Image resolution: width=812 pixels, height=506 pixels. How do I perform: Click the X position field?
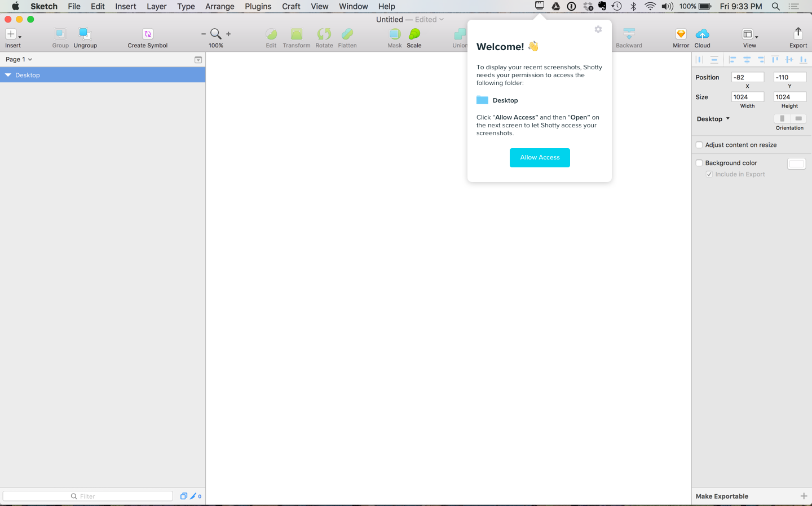[x=748, y=77]
